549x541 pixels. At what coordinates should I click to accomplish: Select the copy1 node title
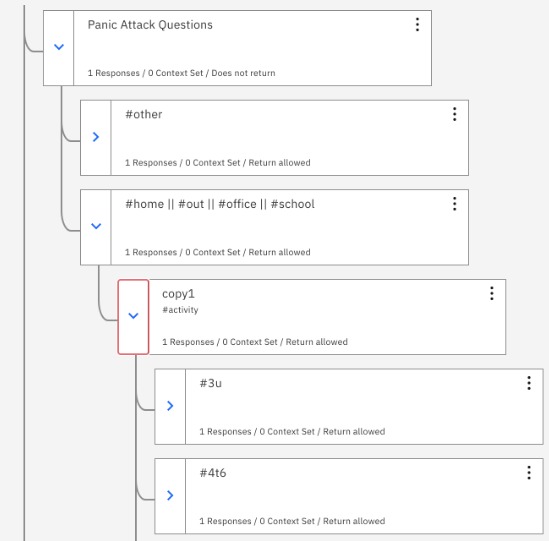(x=178, y=294)
